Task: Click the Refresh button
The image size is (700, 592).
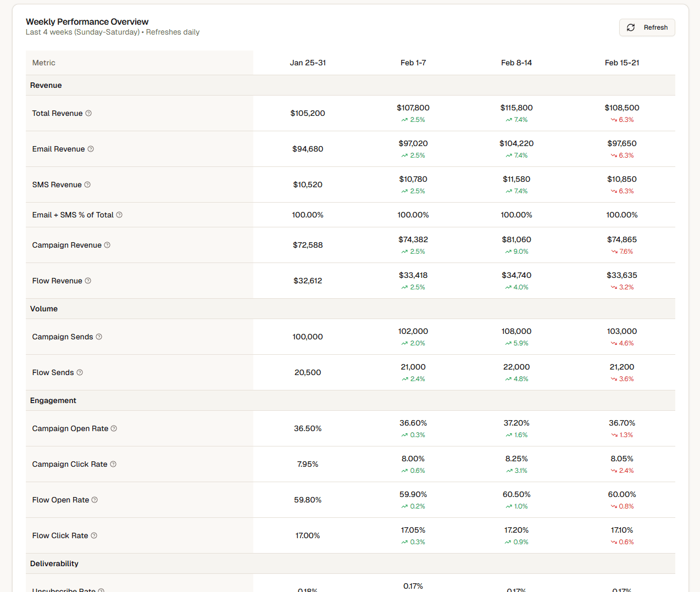Action: 647,27
